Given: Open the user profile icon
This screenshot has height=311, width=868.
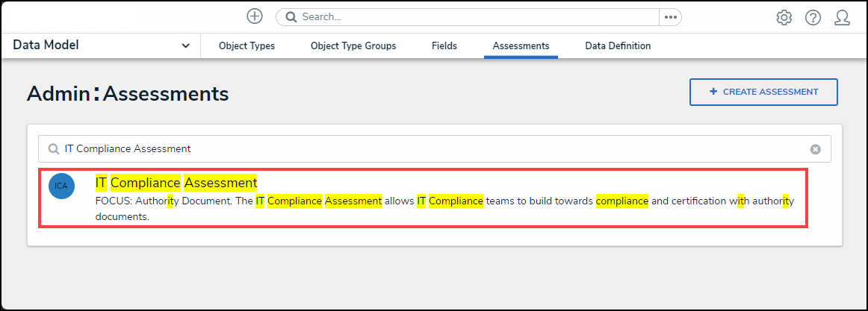Looking at the screenshot, I should click(x=843, y=17).
